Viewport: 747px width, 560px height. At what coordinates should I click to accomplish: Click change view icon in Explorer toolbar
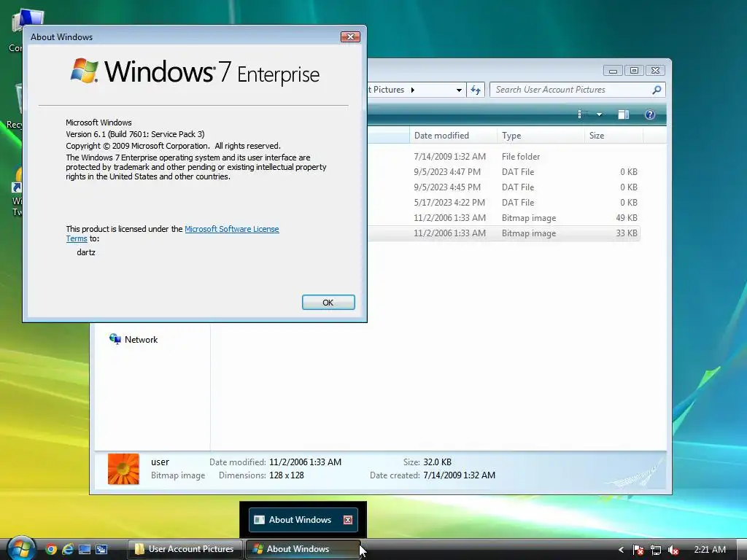point(582,114)
